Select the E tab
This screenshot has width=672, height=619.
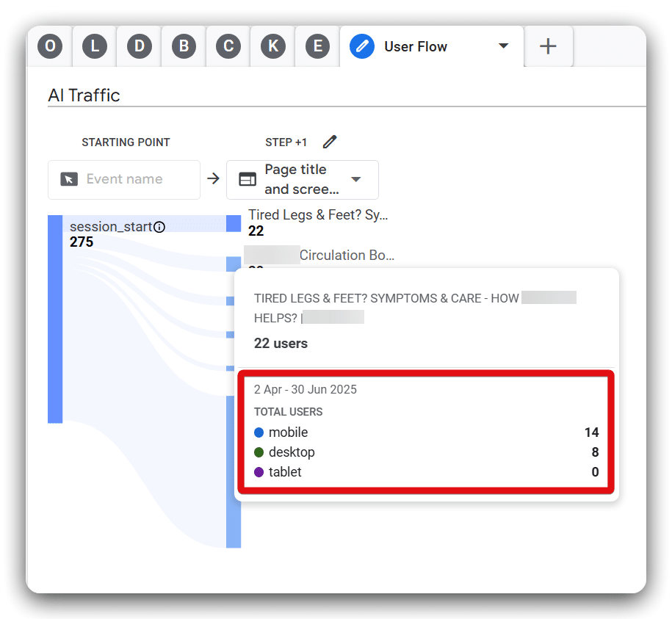(317, 46)
